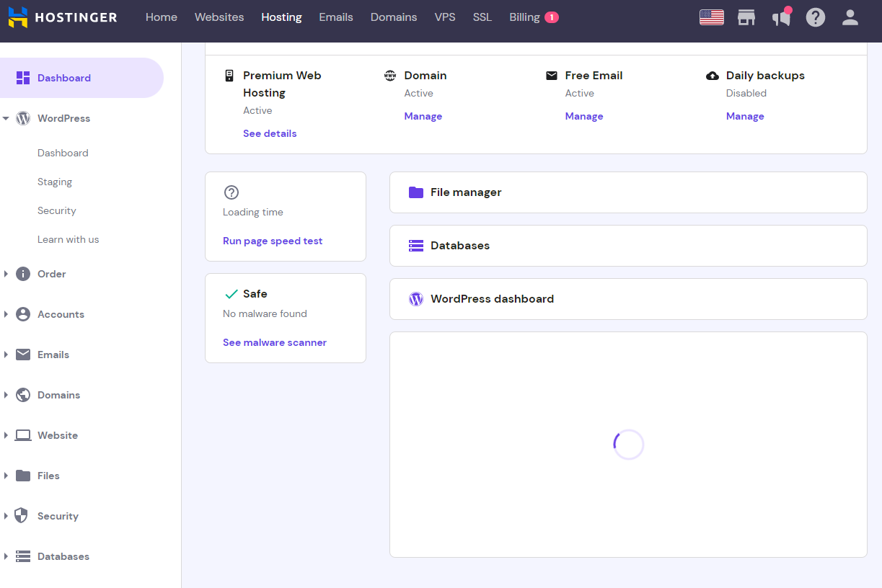This screenshot has width=882, height=588.
Task: Click the Security shield icon in sidebar
Action: (x=21, y=516)
